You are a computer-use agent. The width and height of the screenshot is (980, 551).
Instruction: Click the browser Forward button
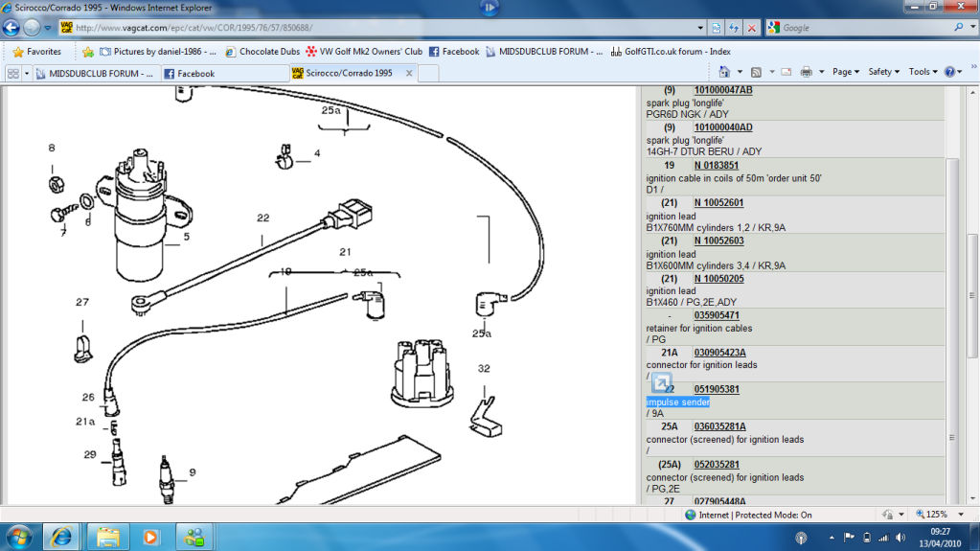coord(32,28)
